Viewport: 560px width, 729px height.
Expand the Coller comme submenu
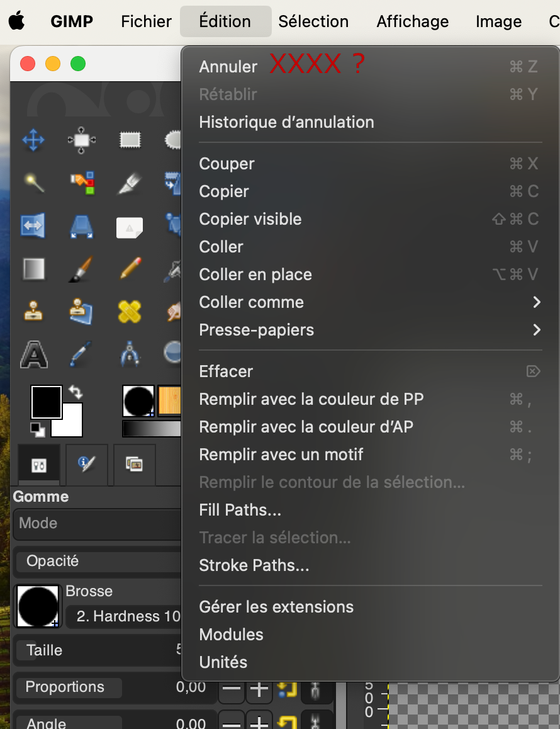point(536,302)
